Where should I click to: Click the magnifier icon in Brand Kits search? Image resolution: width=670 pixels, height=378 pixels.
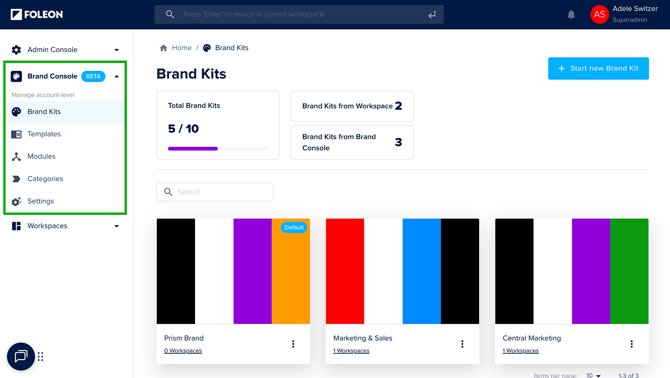[x=168, y=192]
